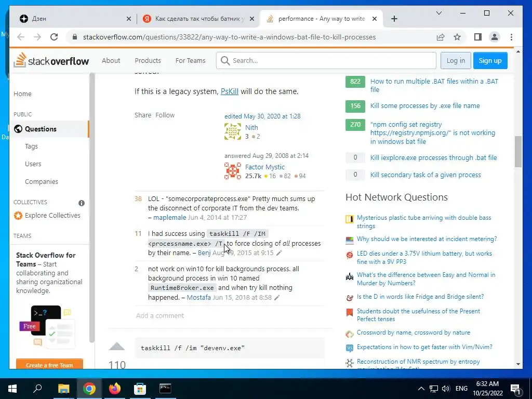Open the About menu item
The height and width of the screenshot is (399, 532).
click(111, 60)
